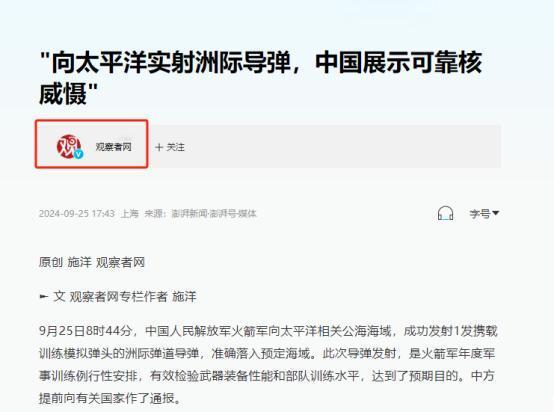Open the 观察者网 account name beside avatar

[x=113, y=147]
